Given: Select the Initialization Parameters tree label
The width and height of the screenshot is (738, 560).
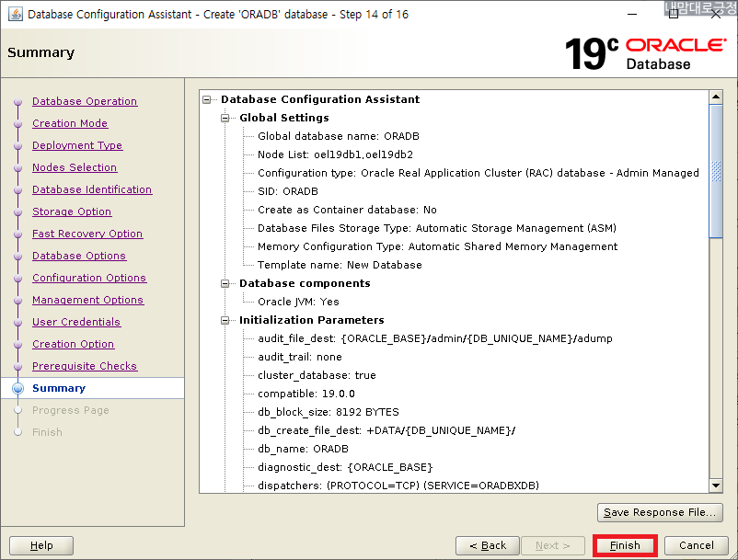Looking at the screenshot, I should pyautogui.click(x=312, y=320).
